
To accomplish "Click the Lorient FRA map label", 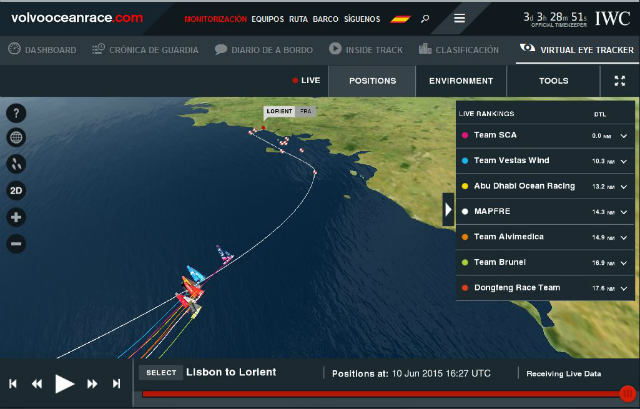I will [x=289, y=111].
